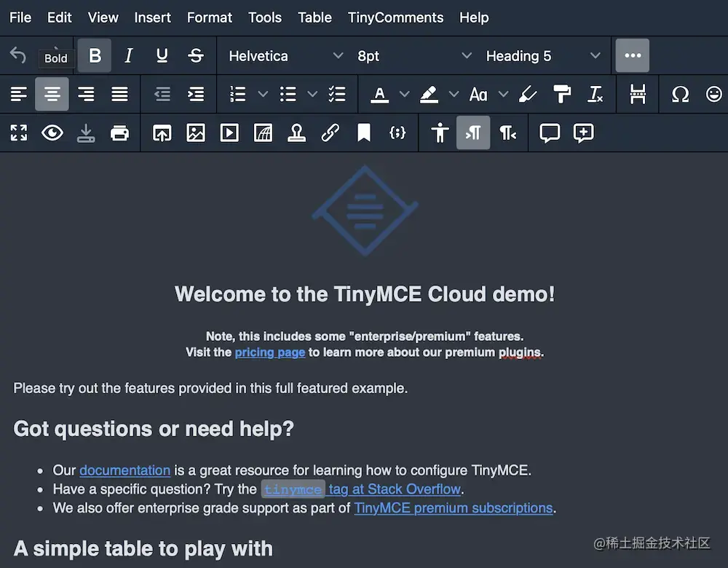The image size is (728, 568).
Task: Apply text color with A icon
Action: (x=379, y=94)
